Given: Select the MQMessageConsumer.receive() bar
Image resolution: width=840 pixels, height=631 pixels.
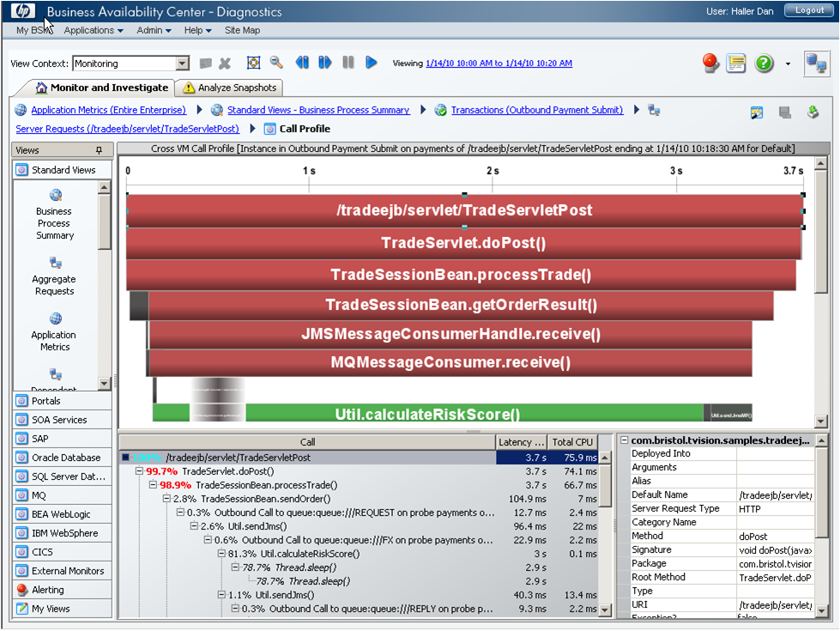Looking at the screenshot, I should point(450,362).
